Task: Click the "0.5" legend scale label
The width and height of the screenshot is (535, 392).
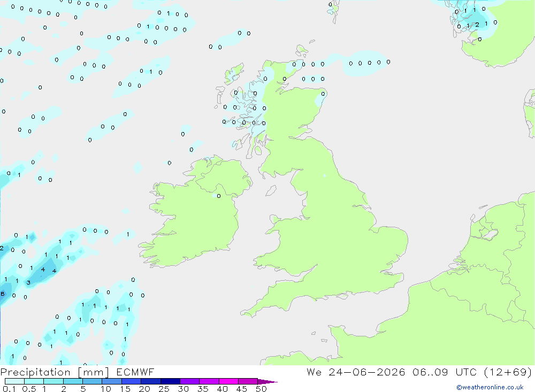Action: pos(29,389)
